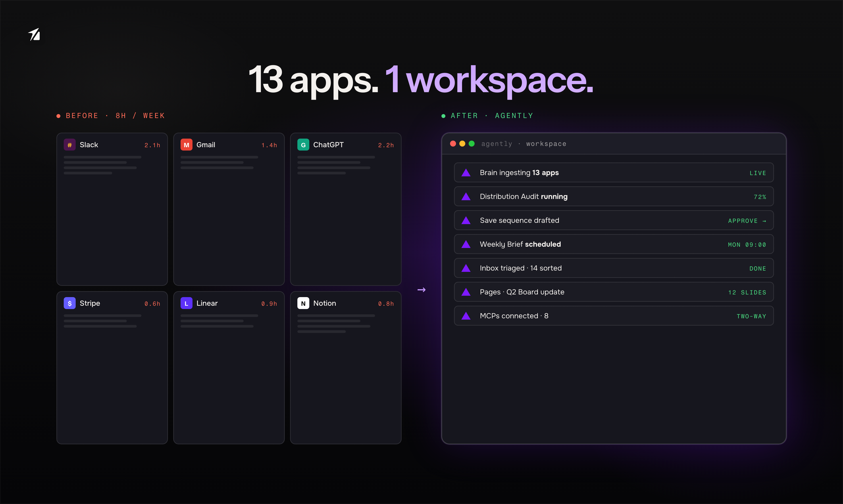
Task: Click the LIVE status label
Action: coord(758,173)
